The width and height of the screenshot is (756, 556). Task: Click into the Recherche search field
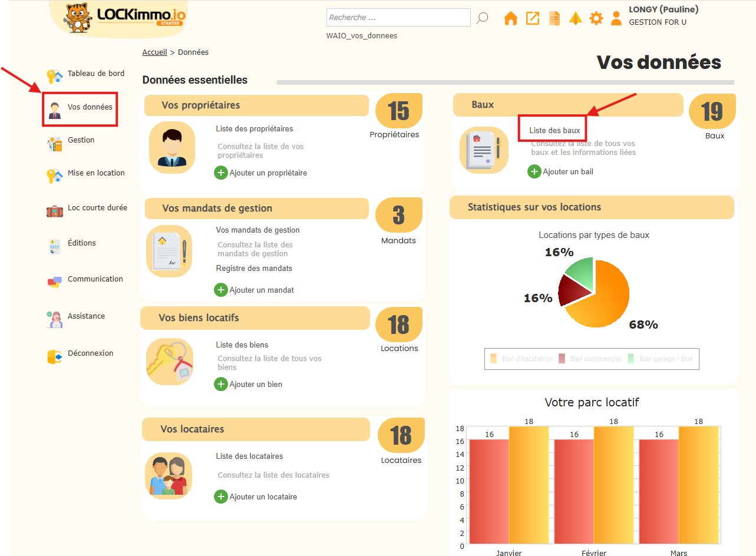coord(398,18)
